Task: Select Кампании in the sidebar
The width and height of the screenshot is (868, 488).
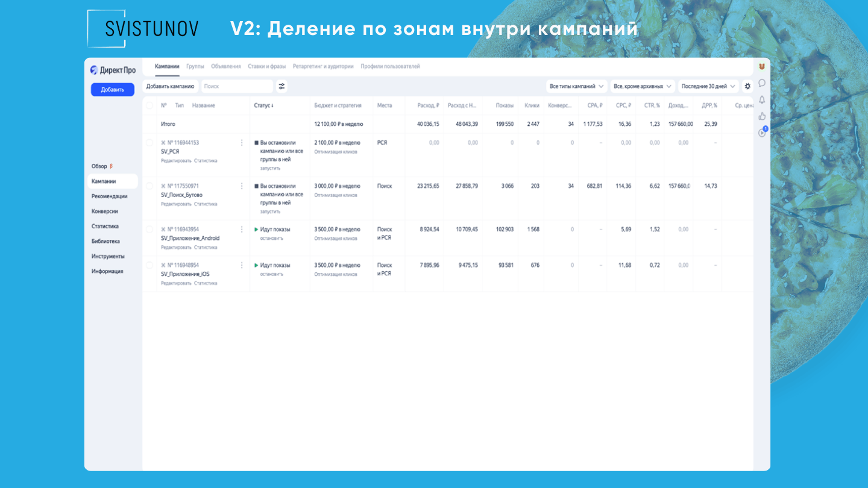Action: [x=113, y=181]
